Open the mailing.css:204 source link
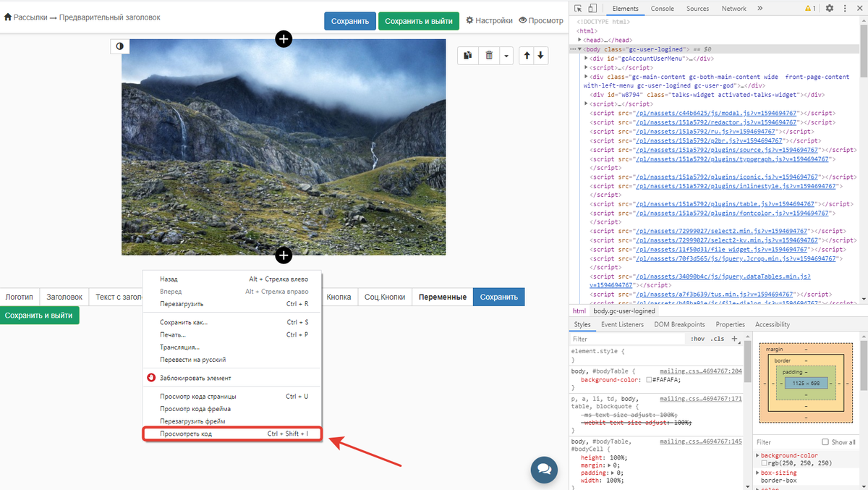 701,371
